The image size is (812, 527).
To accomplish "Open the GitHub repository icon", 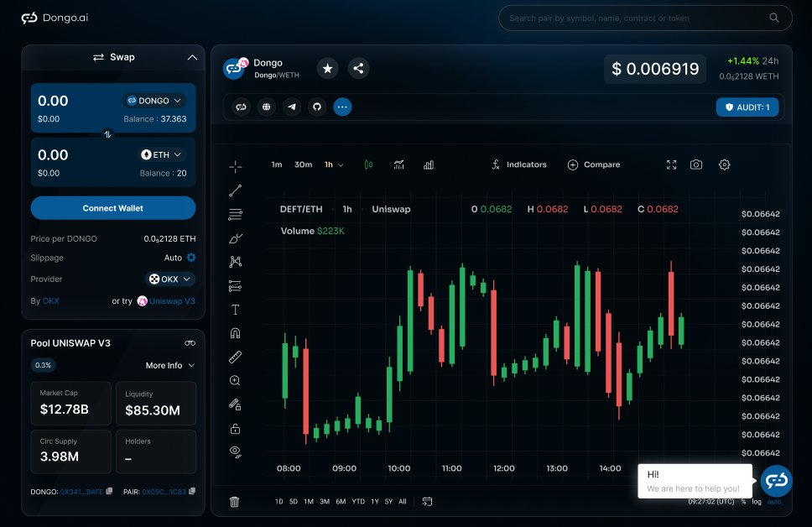I will pyautogui.click(x=317, y=107).
